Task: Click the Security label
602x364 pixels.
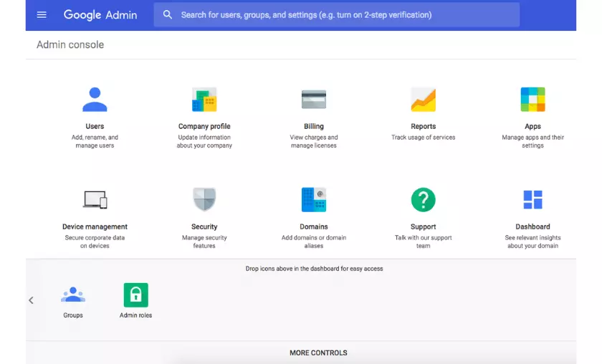Action: click(x=204, y=227)
